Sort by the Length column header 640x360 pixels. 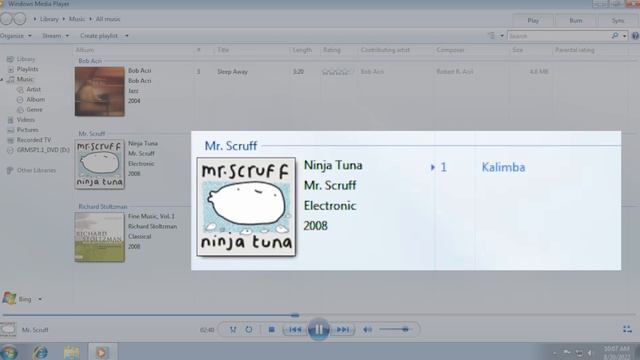pos(302,50)
